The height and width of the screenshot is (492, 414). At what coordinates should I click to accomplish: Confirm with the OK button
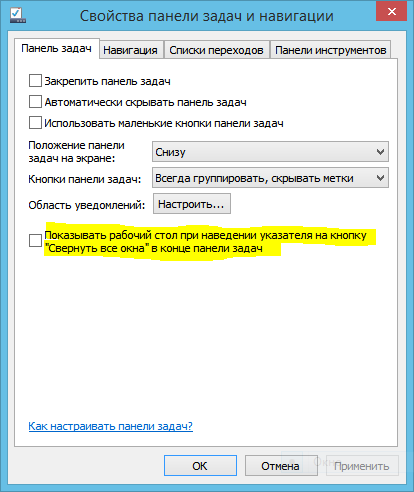coord(200,466)
